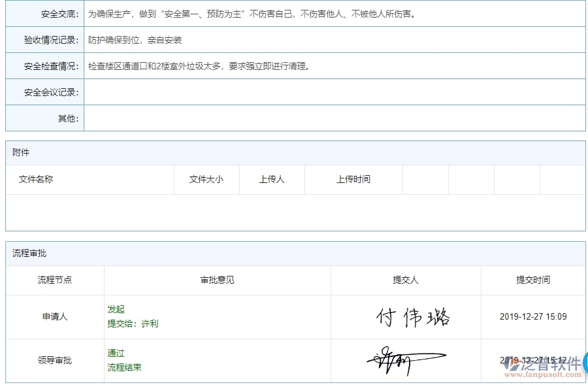Select the 文件大小 column header
Screen dimensions: 588x385
point(206,179)
